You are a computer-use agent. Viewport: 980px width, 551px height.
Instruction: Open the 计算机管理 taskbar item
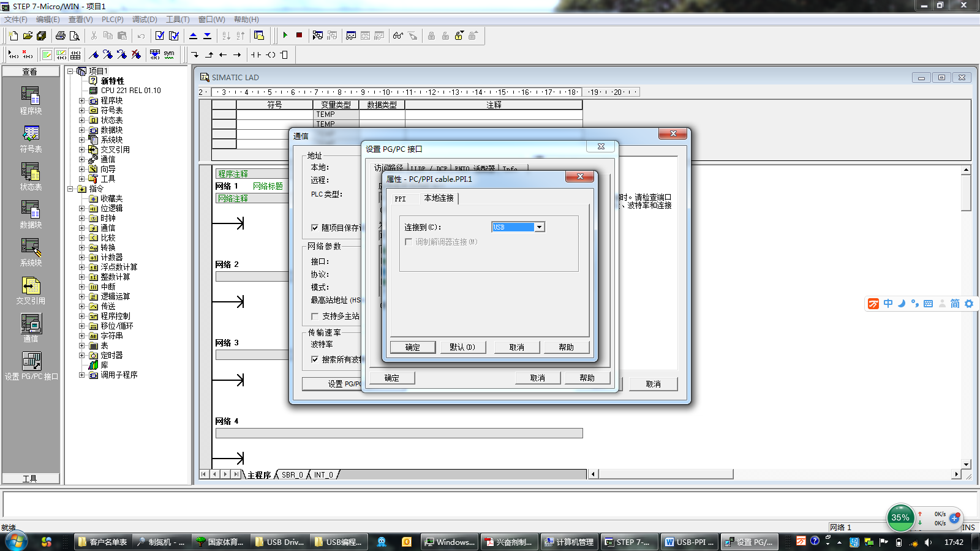pyautogui.click(x=569, y=542)
